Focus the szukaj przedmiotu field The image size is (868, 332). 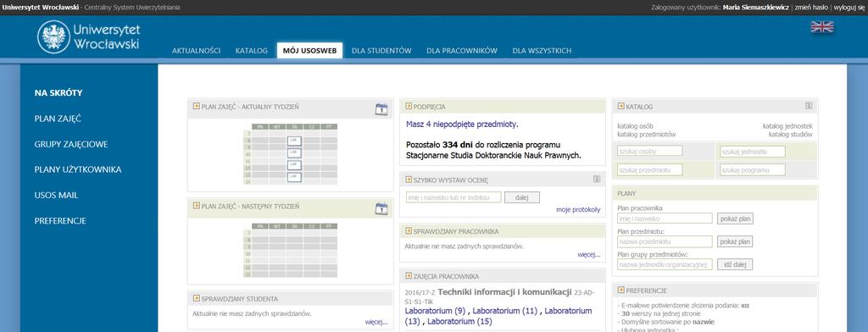pyautogui.click(x=650, y=170)
